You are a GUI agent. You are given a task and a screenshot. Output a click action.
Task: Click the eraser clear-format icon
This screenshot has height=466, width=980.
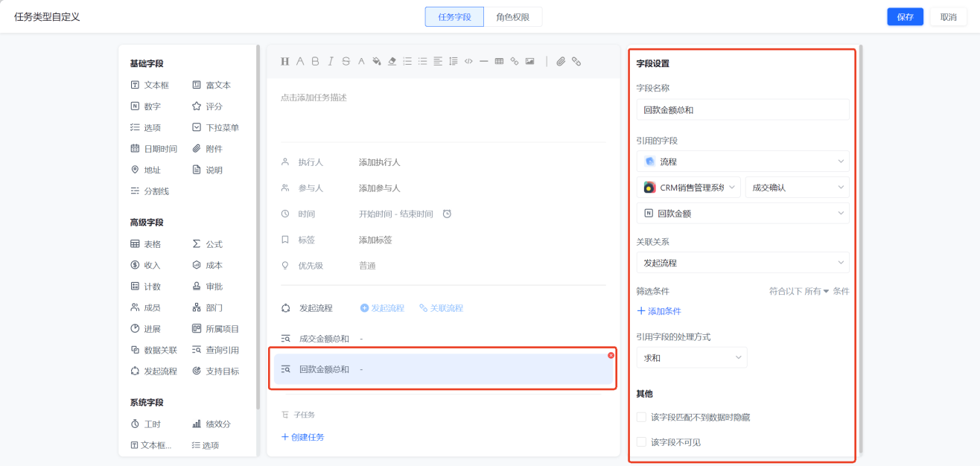tap(392, 61)
